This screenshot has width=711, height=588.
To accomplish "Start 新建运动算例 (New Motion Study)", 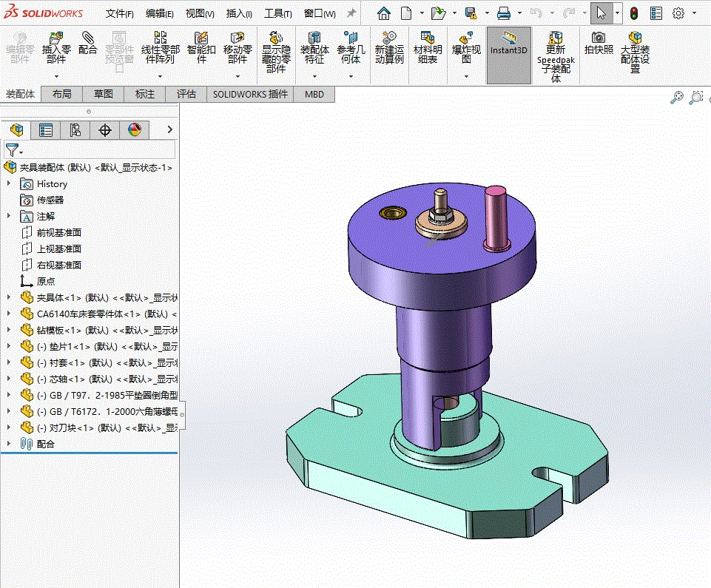I will pyautogui.click(x=389, y=48).
